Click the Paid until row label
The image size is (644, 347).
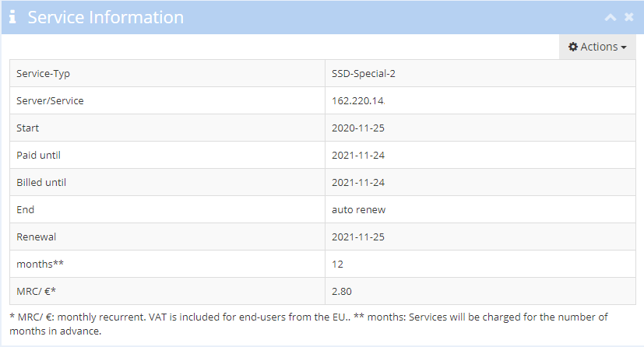(39, 155)
